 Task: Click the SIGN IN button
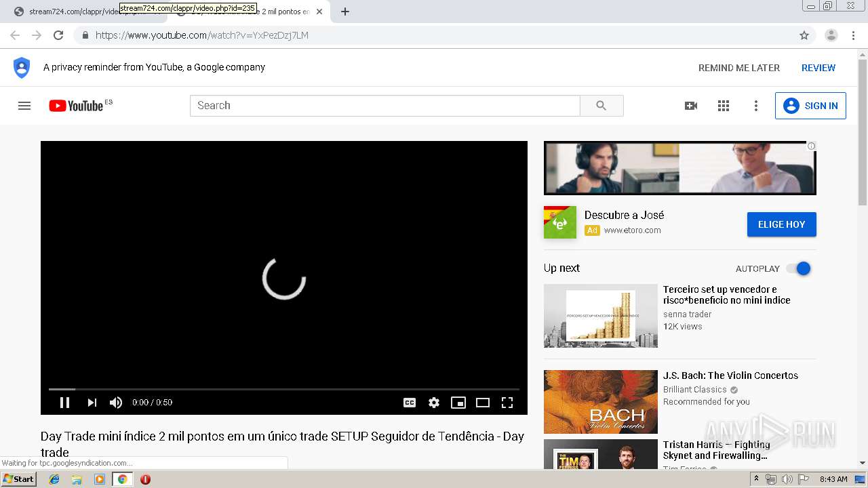point(810,106)
